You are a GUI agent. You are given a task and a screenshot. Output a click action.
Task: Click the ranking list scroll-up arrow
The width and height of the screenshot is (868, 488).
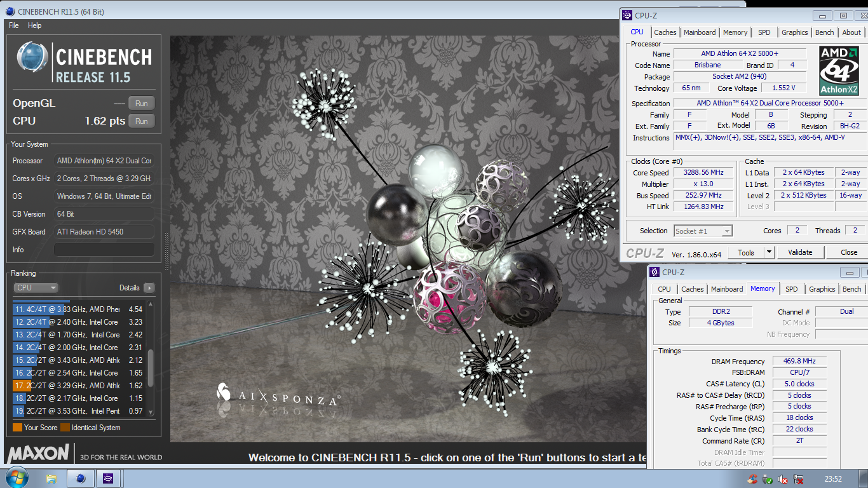pos(151,304)
